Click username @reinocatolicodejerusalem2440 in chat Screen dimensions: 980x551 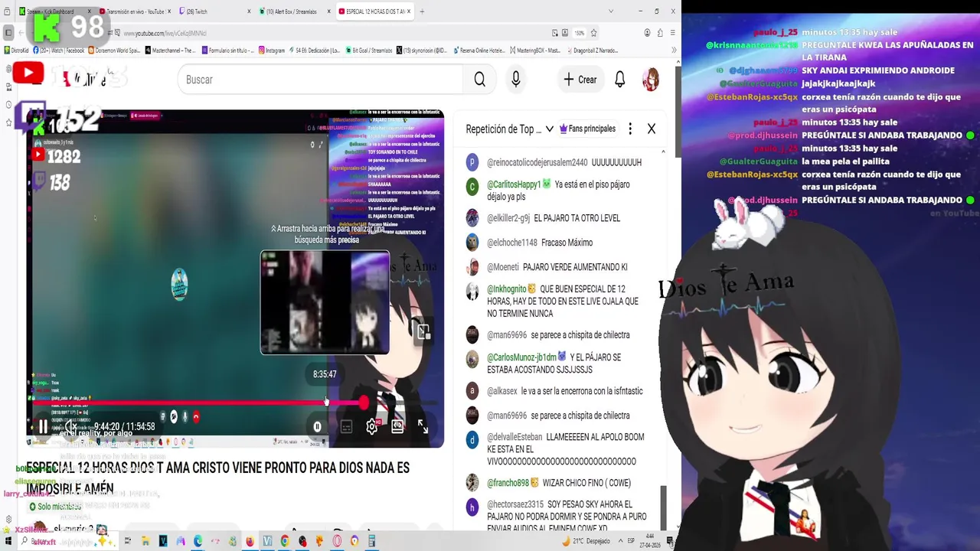(537, 163)
